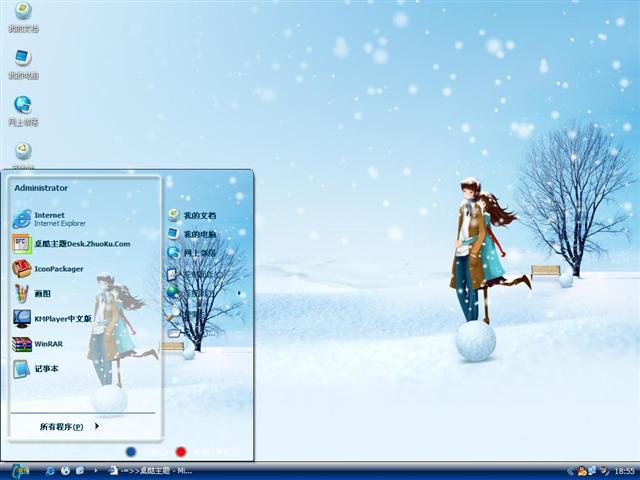
Task: Click Administrator user name header
Action: [x=41, y=188]
